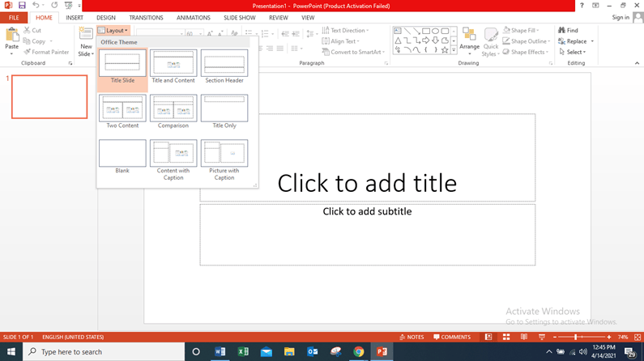Launch Google Chrome from the taskbar
This screenshot has height=361, width=644.
click(358, 352)
